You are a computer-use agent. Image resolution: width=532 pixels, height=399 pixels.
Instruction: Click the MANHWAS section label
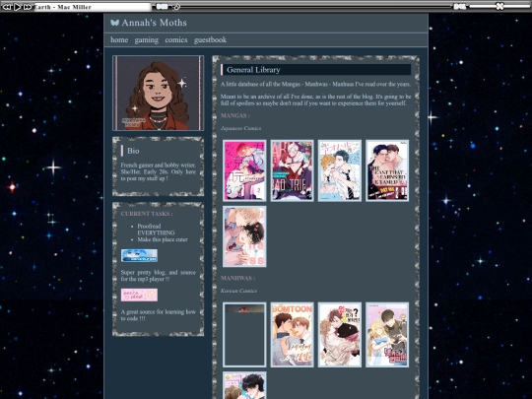237,278
